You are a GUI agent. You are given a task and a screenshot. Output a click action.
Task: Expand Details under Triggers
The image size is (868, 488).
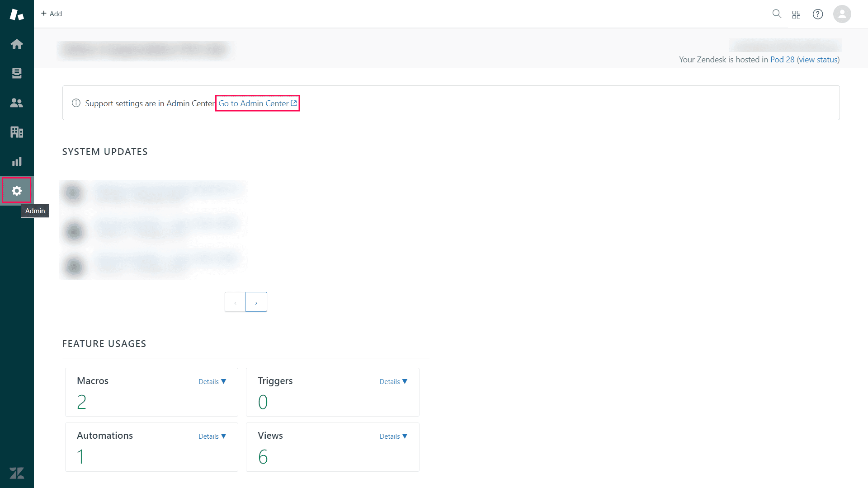tap(393, 381)
